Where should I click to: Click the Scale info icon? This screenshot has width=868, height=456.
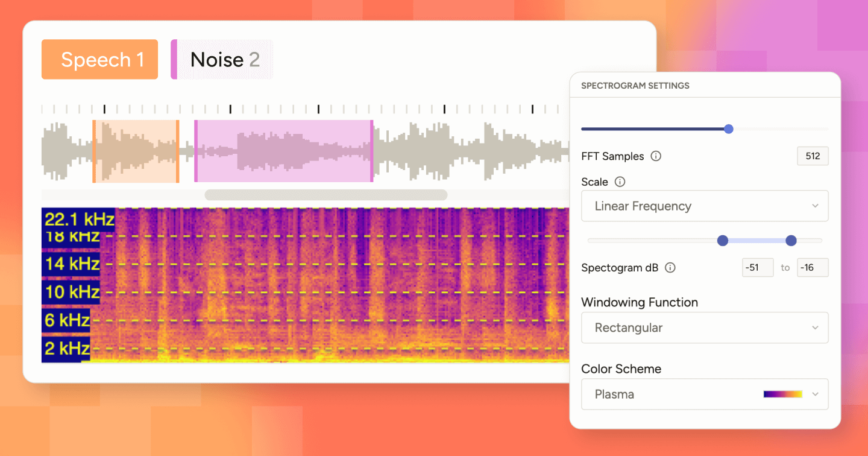click(619, 182)
